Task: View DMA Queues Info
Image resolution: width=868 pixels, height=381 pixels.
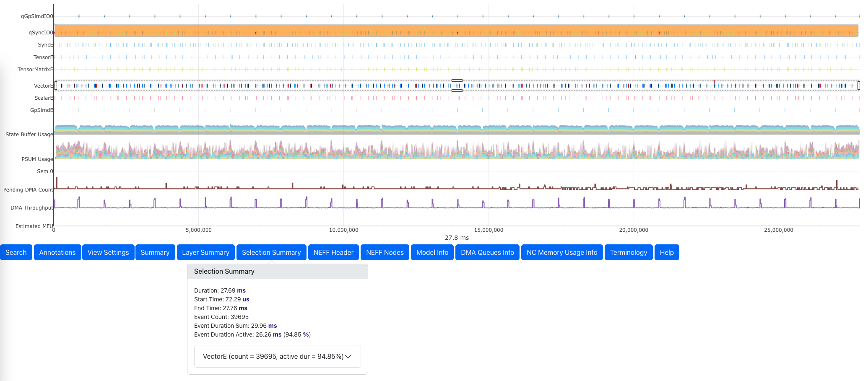Action: (x=487, y=252)
